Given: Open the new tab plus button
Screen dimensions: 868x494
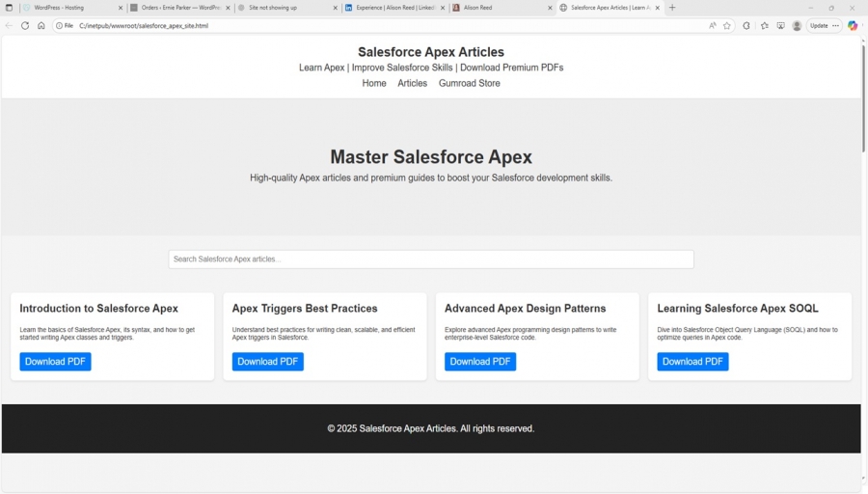Looking at the screenshot, I should [672, 8].
